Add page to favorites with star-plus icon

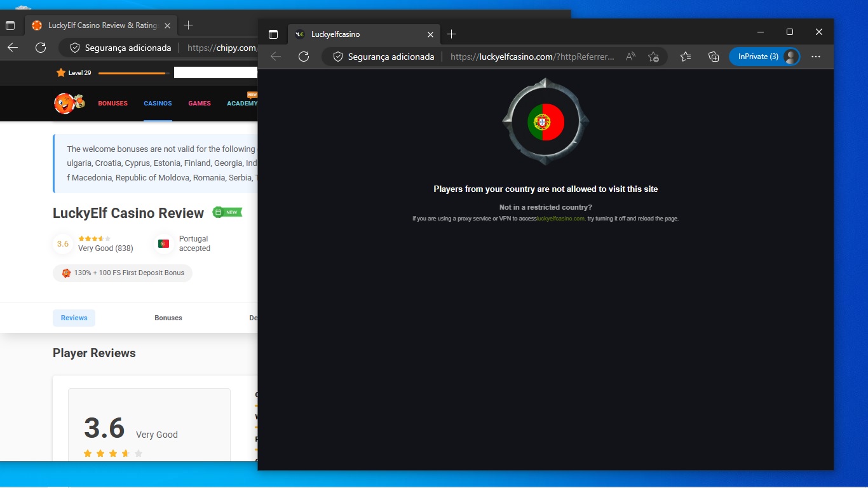[653, 57]
